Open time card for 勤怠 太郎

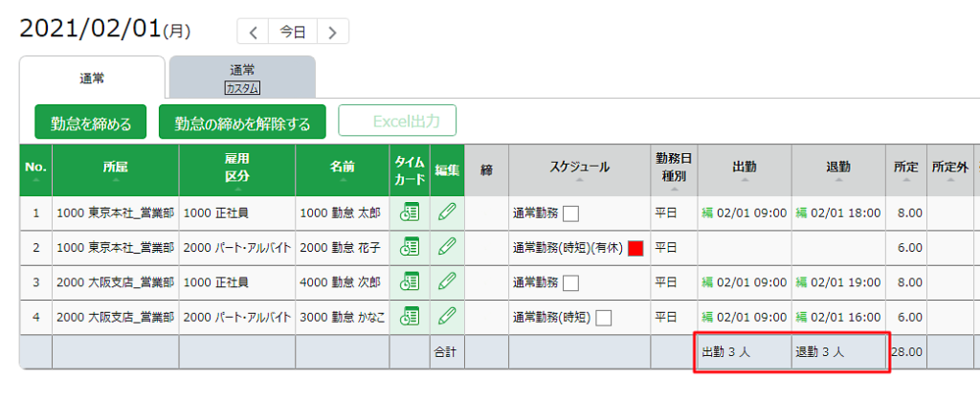coord(410,213)
